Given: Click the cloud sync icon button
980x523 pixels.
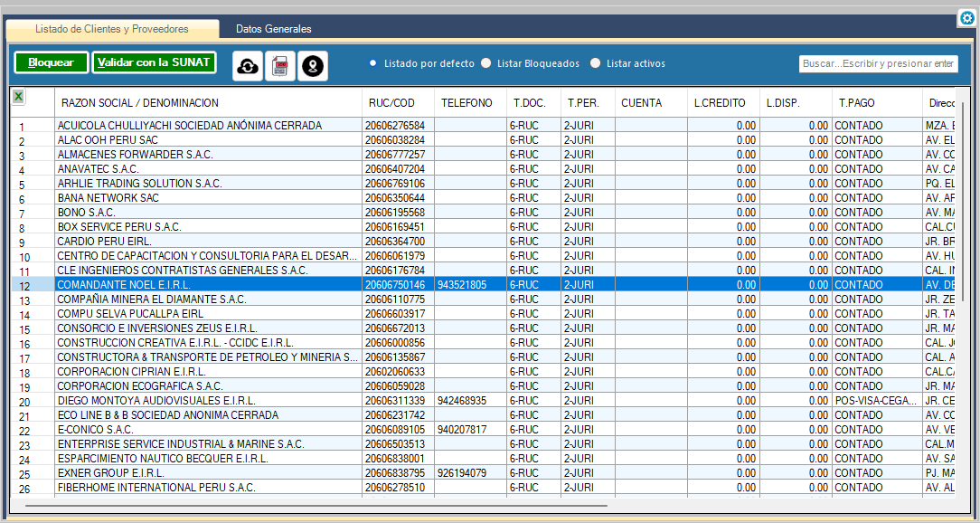Looking at the screenshot, I should click(x=248, y=66).
